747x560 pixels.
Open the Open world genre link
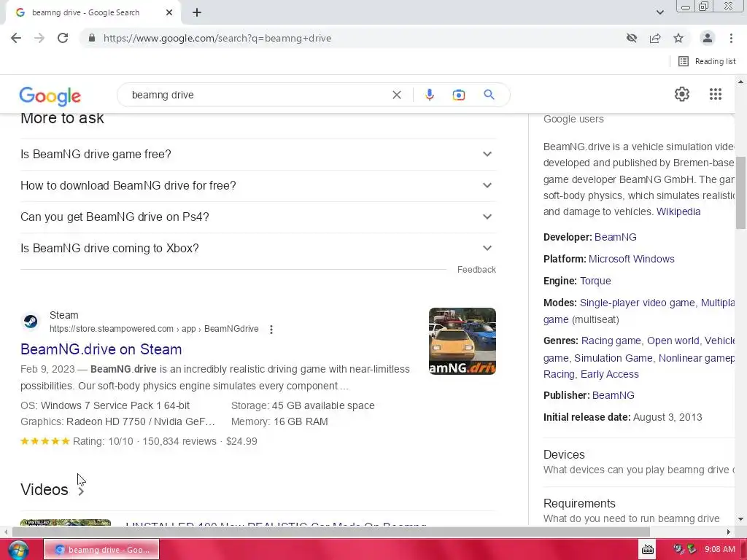[x=673, y=341]
